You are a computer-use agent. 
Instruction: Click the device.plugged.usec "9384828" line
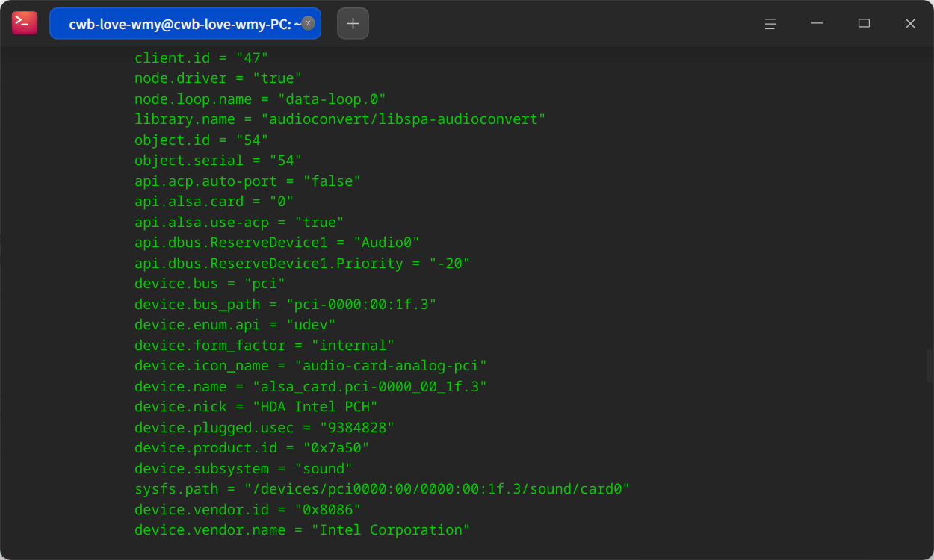pos(265,427)
